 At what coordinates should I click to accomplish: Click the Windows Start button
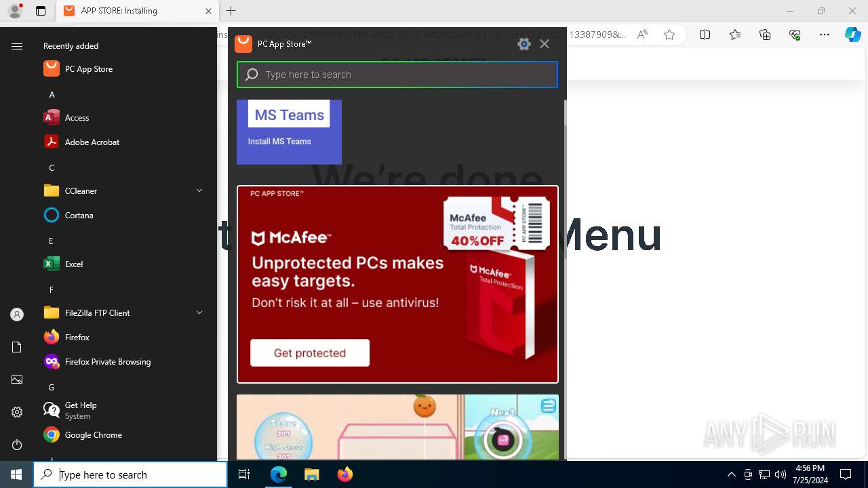click(x=16, y=474)
